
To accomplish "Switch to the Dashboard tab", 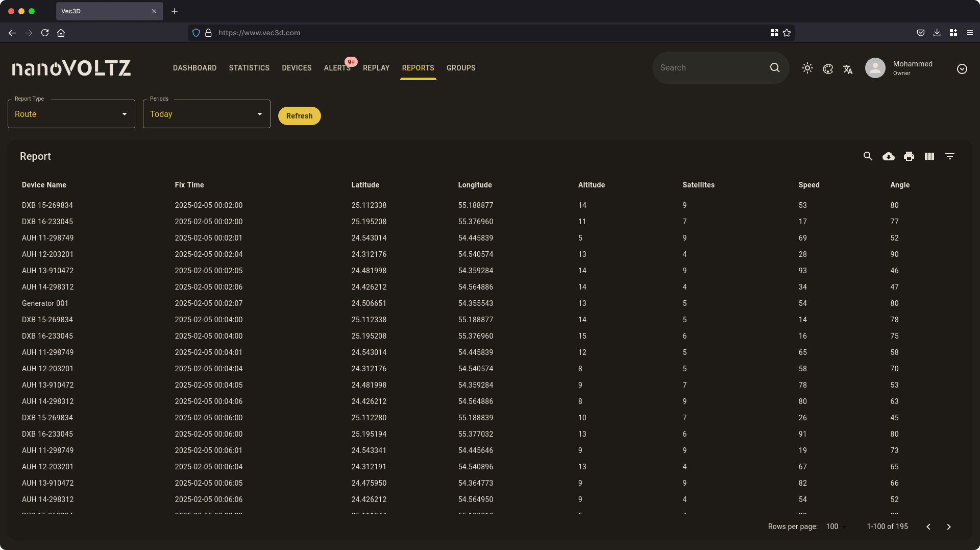I will [x=194, y=68].
